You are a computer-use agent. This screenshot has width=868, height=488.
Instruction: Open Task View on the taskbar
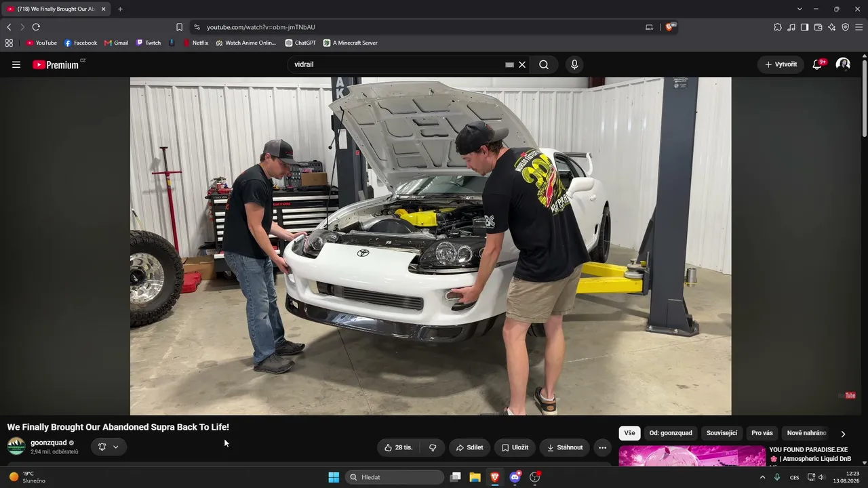pyautogui.click(x=456, y=477)
